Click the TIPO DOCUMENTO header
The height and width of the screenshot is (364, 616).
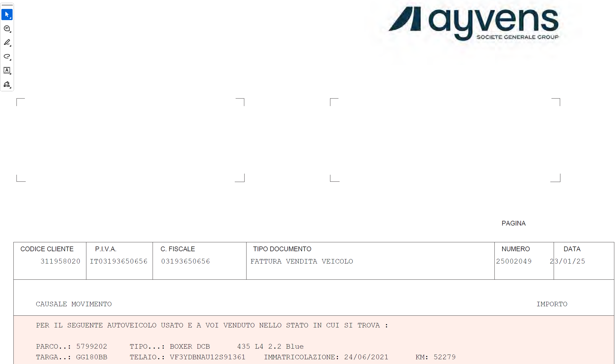coord(282,249)
